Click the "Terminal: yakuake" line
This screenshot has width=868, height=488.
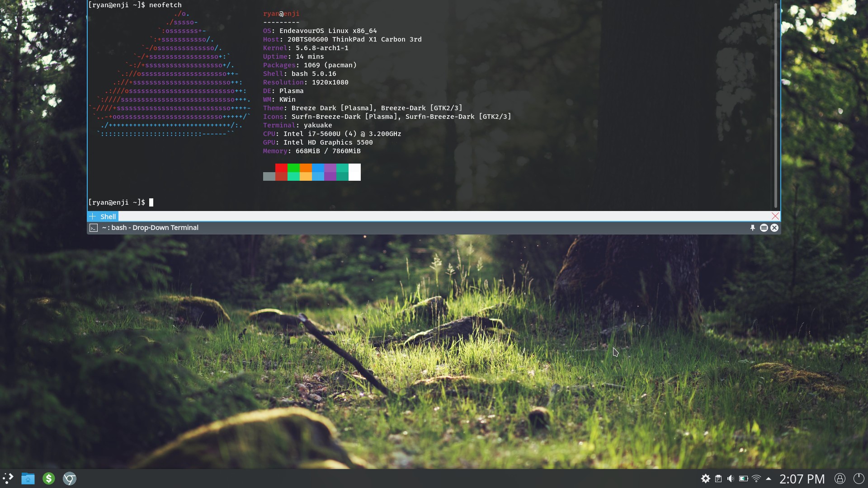point(297,125)
